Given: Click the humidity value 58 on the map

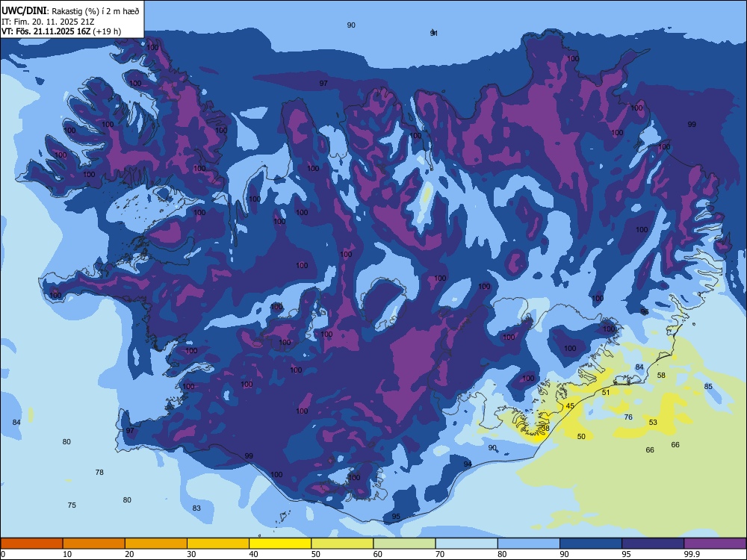Looking at the screenshot, I should click(x=661, y=376).
